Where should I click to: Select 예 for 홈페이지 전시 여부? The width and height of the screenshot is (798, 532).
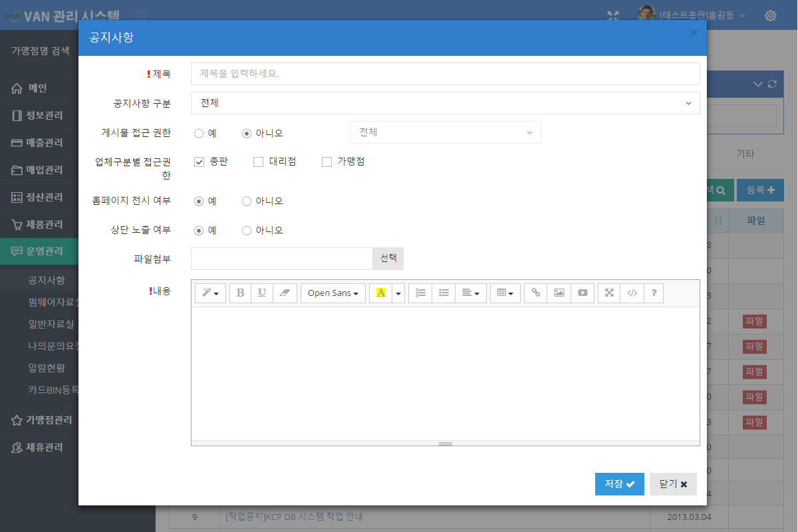click(199, 201)
